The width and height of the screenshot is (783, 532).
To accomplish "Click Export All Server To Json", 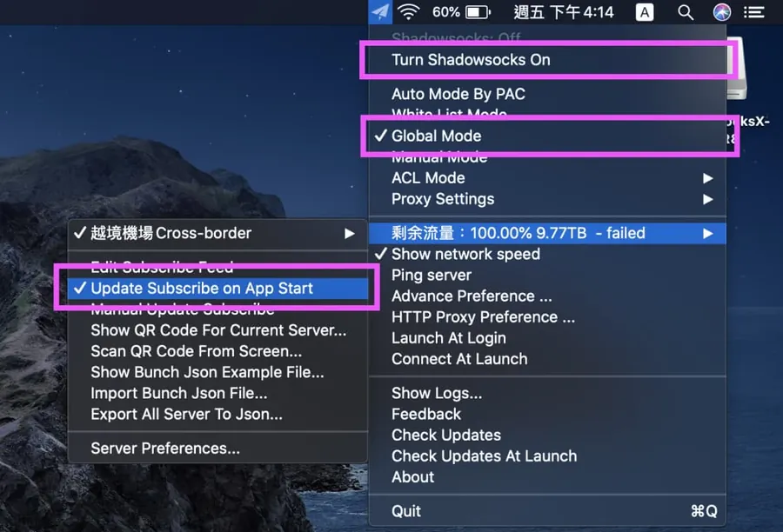I will (217, 415).
